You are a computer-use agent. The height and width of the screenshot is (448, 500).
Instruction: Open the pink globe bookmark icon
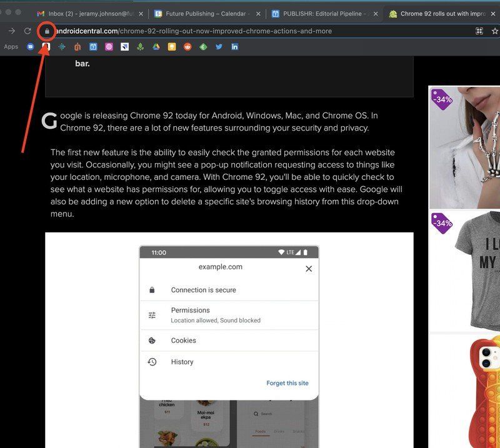tap(108, 46)
